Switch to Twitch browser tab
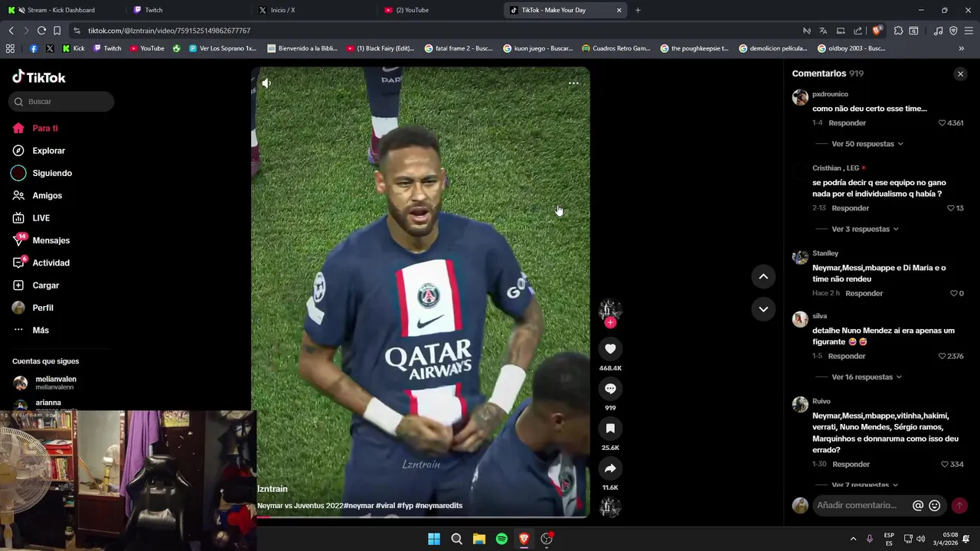Viewport: 980px width, 551px height. 153,10
